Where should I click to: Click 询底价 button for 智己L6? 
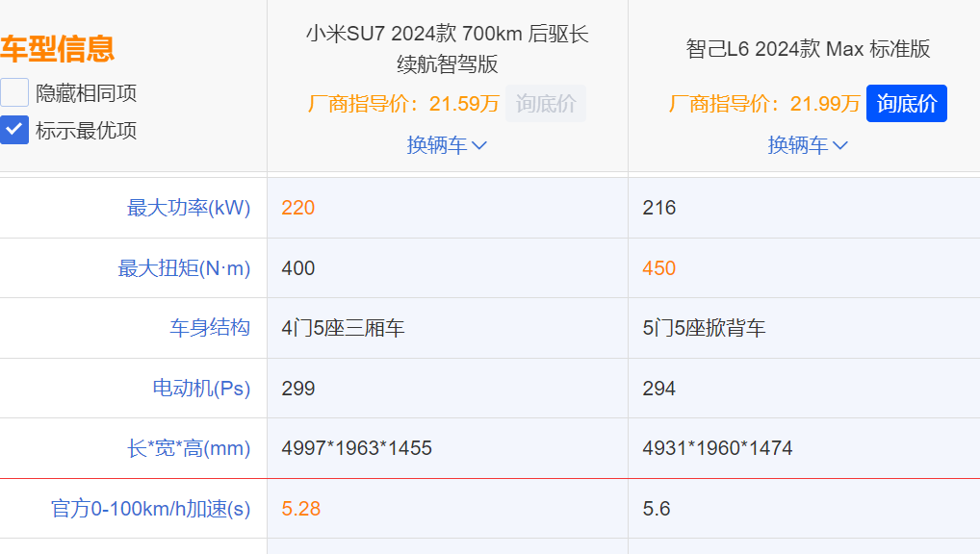[x=906, y=103]
